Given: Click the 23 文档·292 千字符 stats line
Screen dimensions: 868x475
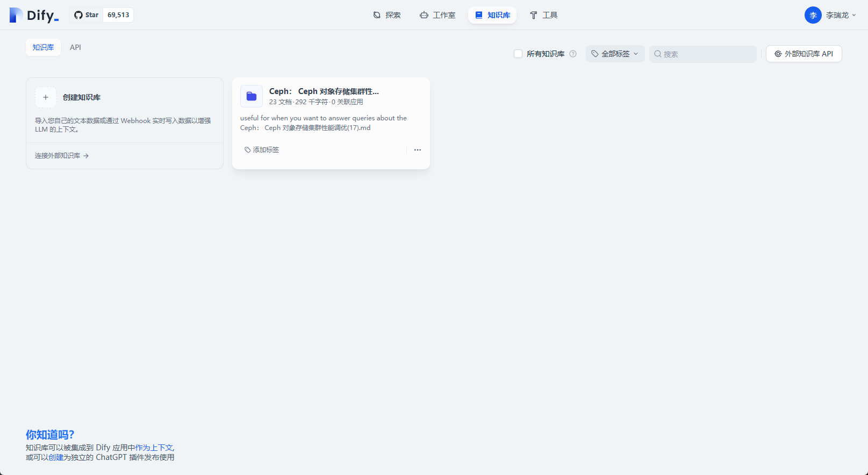Looking at the screenshot, I should (316, 102).
